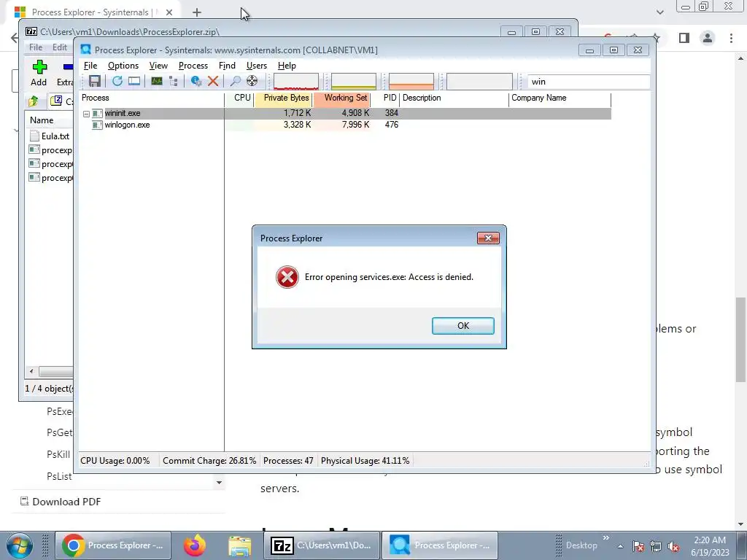Screen dimensions: 747x560
Task: Click the CPU usage history graph
Action: click(296, 82)
